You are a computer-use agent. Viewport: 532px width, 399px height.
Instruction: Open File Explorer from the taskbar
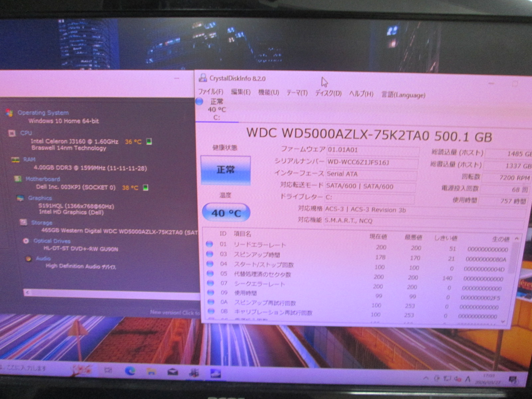[x=151, y=372]
